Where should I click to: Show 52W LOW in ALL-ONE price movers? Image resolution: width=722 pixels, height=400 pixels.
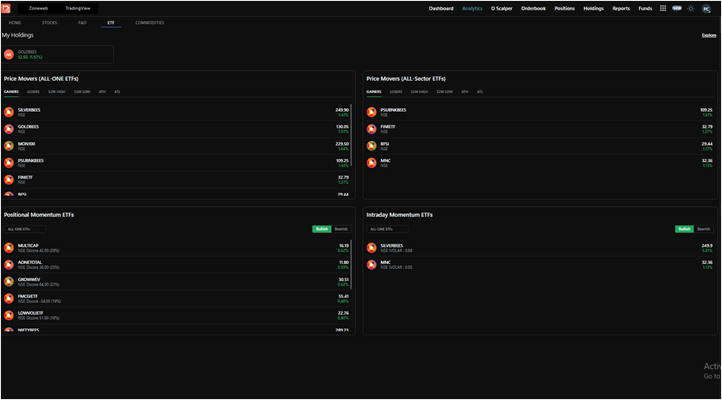tap(82, 92)
